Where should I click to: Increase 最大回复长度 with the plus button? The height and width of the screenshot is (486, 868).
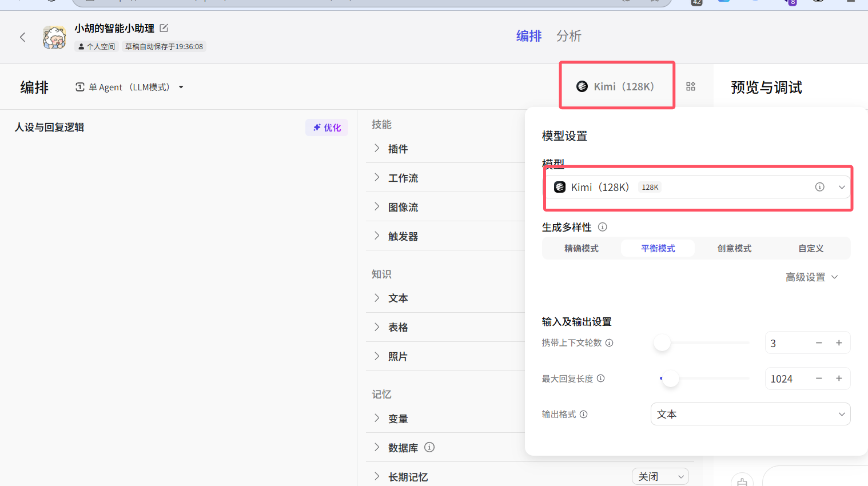point(839,379)
